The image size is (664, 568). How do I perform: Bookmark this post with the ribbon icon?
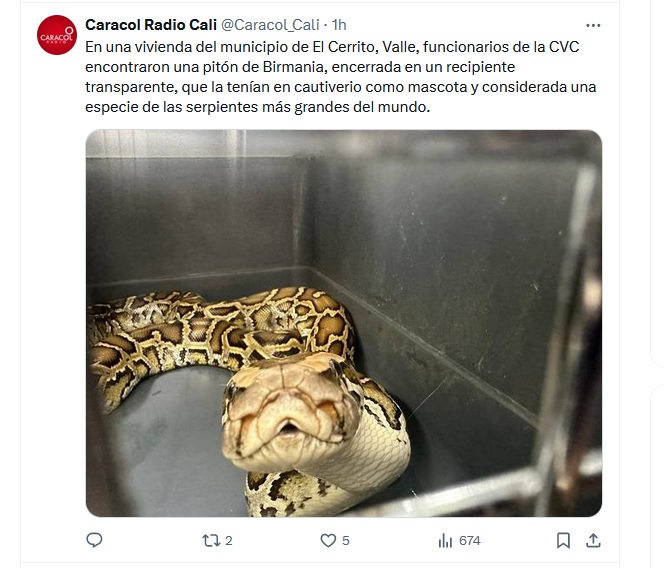(x=563, y=540)
